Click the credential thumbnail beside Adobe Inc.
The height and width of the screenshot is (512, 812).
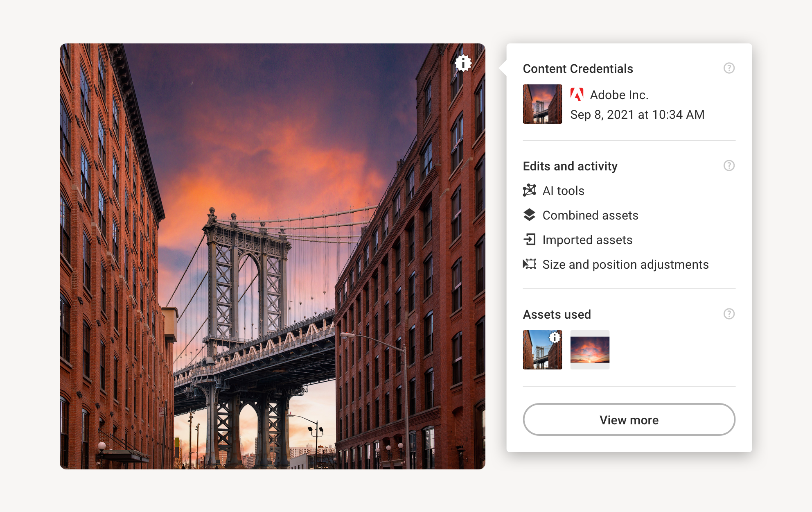pos(542,104)
